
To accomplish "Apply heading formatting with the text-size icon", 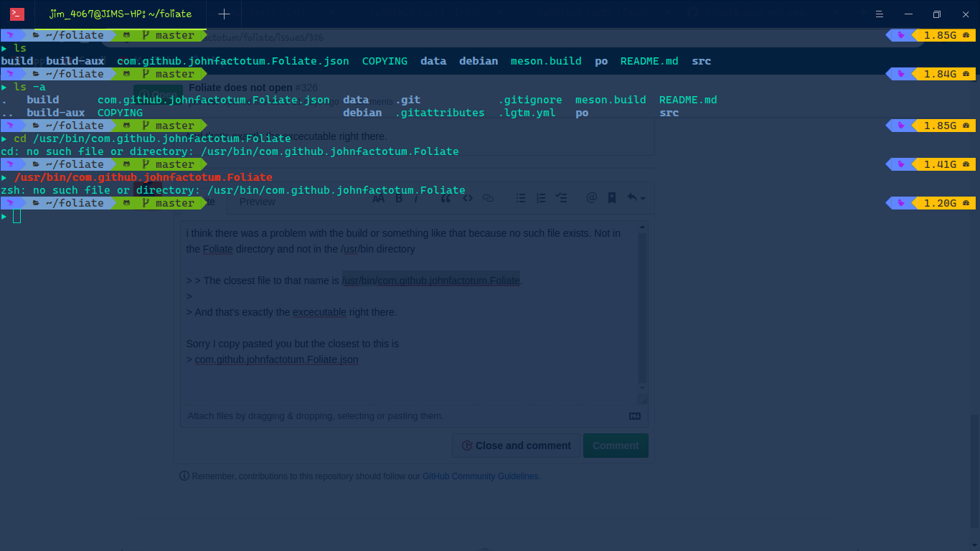I will pyautogui.click(x=378, y=198).
